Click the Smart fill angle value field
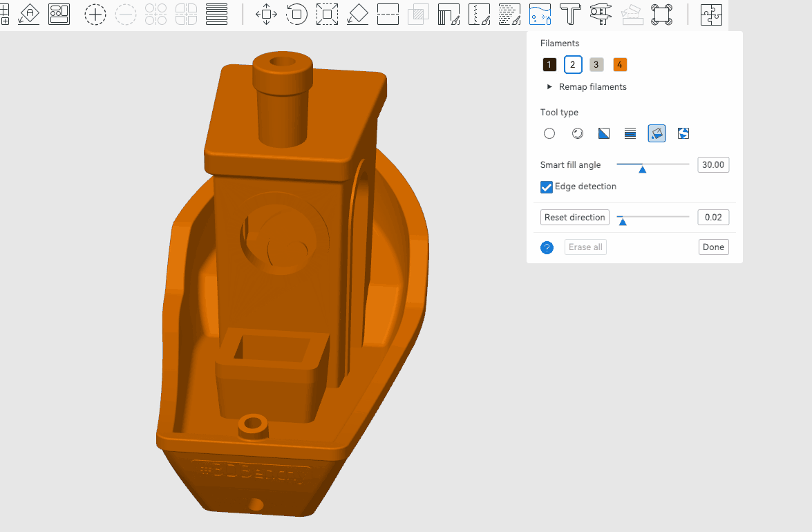 pyautogui.click(x=713, y=164)
